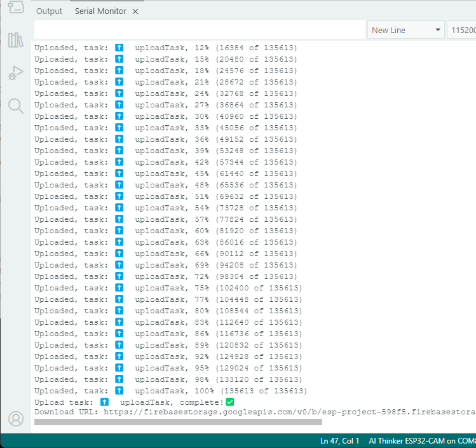The width and height of the screenshot is (476, 448).
Task: Open the 115200 baud rate dropdown
Action: (x=461, y=30)
